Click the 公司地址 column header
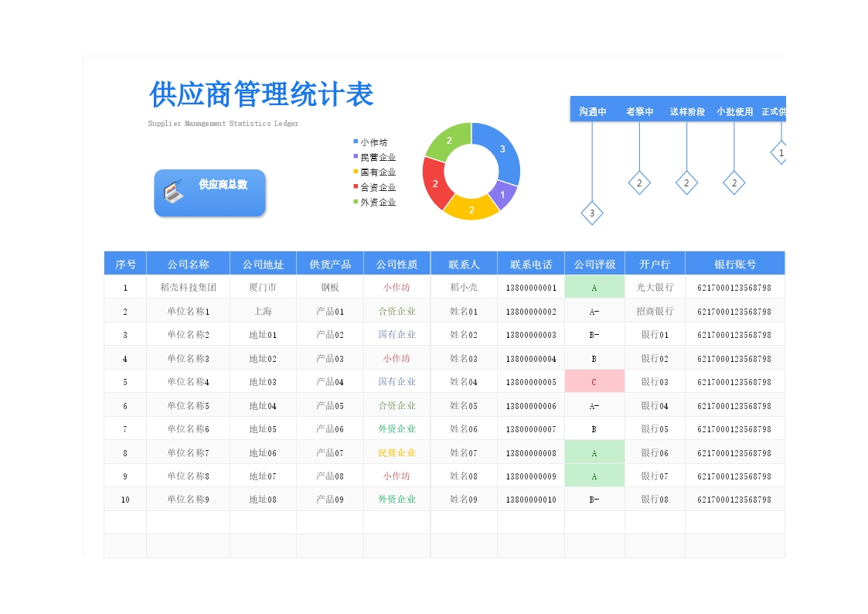 263,264
